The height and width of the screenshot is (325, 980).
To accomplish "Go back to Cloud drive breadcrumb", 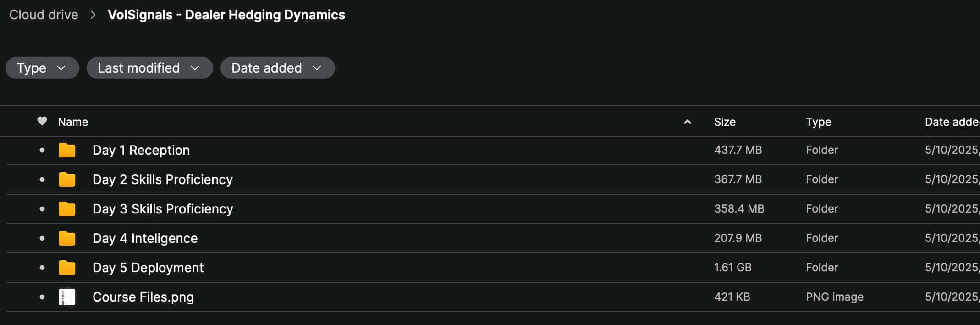I will [x=44, y=15].
